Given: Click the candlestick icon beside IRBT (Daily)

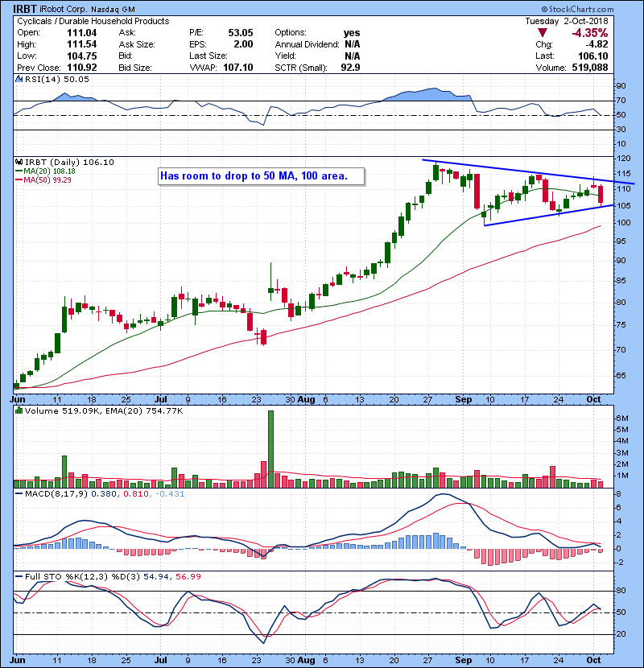Looking at the screenshot, I should point(19,163).
